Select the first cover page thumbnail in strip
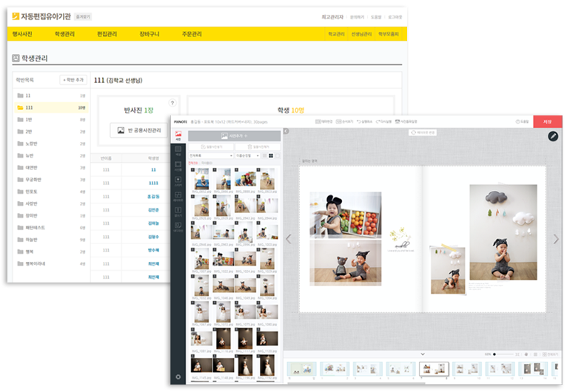570x392 pixels. point(302,369)
